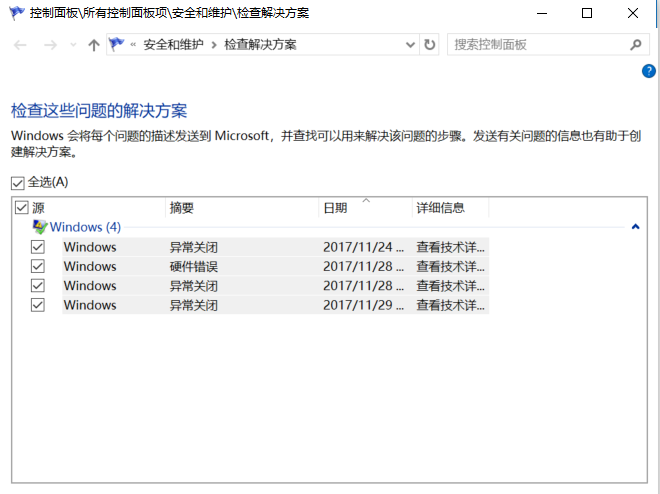Uncheck the 2017/11/29 异常关闭 row checkbox

tap(38, 305)
